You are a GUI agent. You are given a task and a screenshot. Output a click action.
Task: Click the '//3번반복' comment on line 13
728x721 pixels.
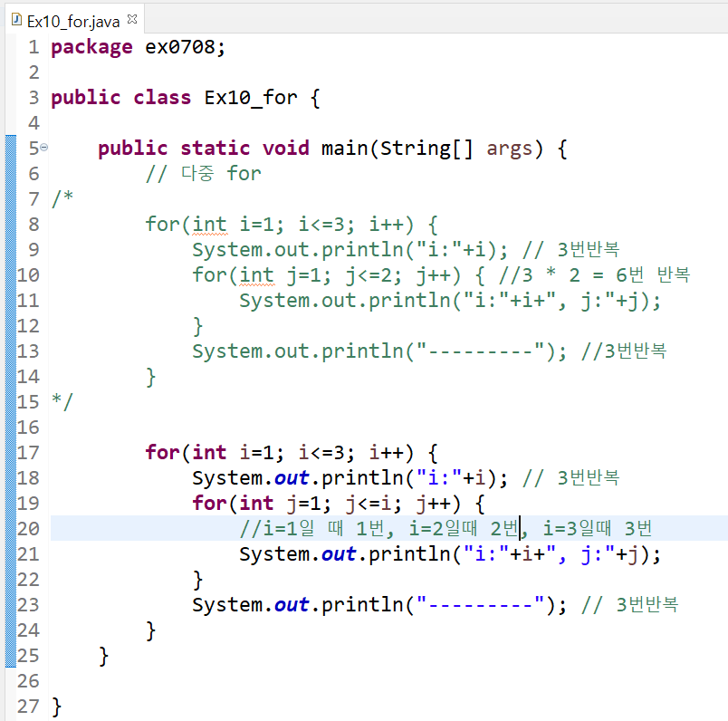tap(624, 351)
